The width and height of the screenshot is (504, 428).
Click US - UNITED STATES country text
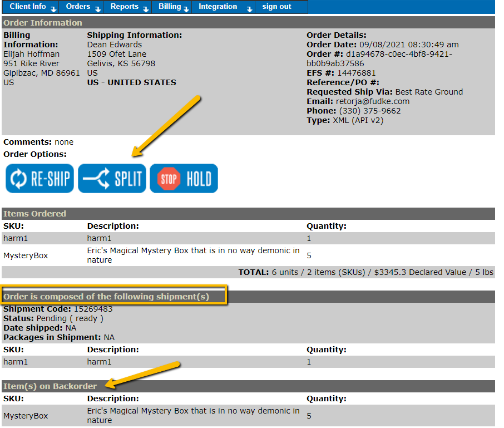[132, 82]
